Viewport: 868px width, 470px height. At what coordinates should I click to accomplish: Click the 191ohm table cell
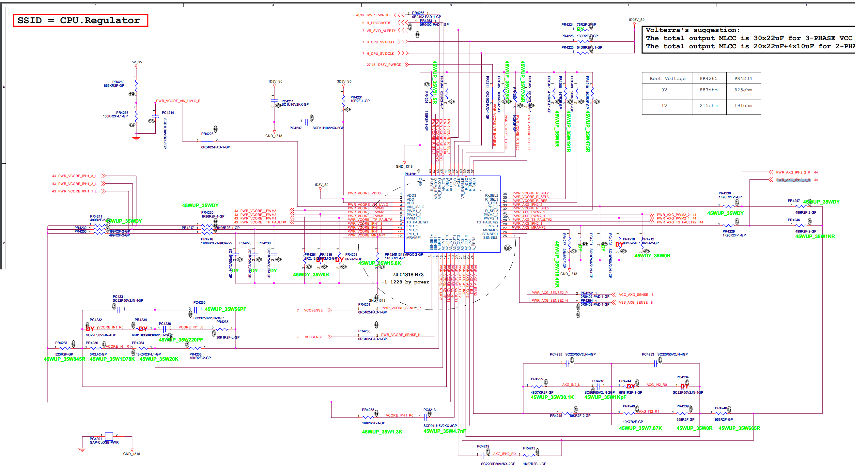coord(743,105)
